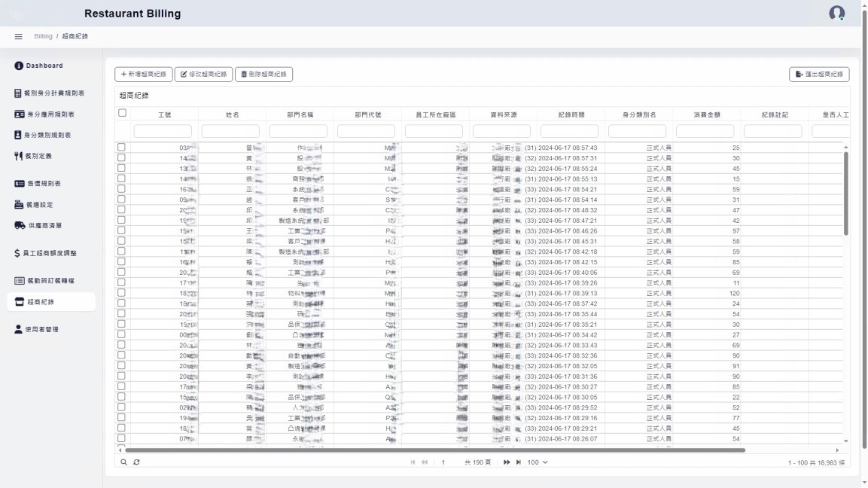Open 員工超商額度調整 with dollar icon
Image resolution: width=868 pixels, height=488 pixels.
click(x=50, y=253)
